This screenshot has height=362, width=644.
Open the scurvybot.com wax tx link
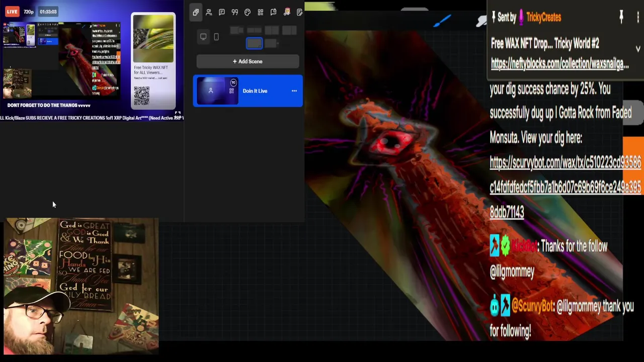(x=566, y=187)
